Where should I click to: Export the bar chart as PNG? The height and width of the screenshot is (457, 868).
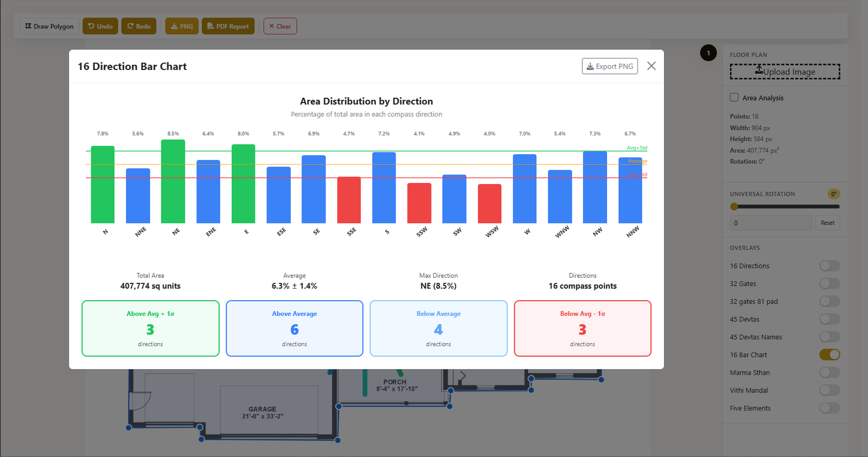pos(610,66)
